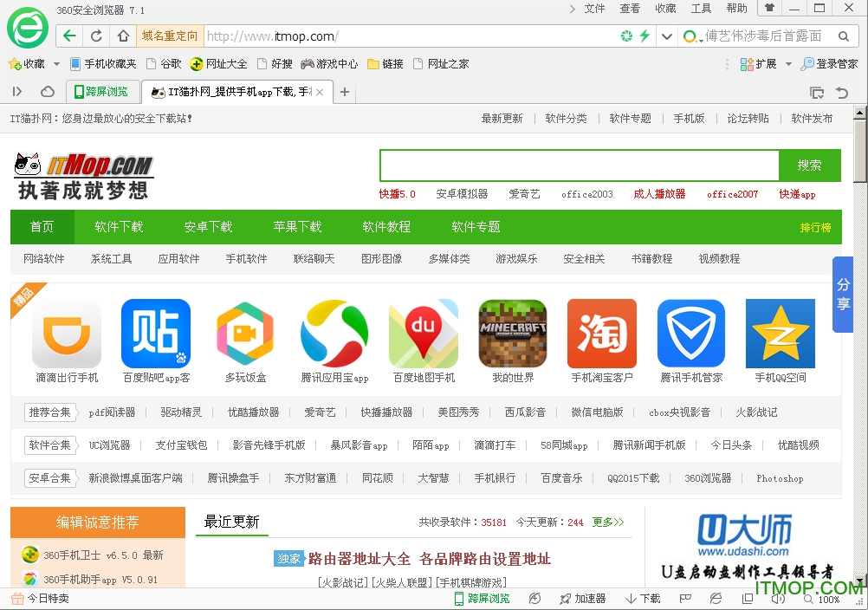Click the scrollbar up arrow
This screenshot has height=610, width=868.
coord(859,113)
